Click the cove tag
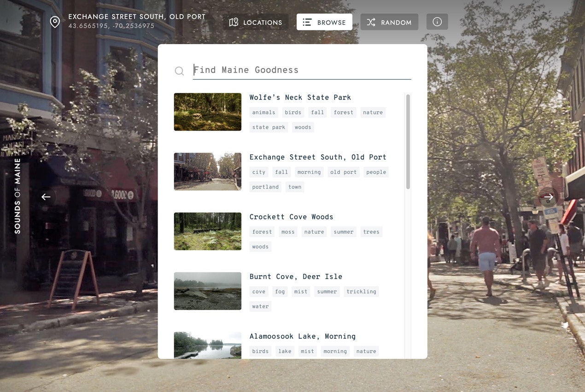585x392 pixels. pyautogui.click(x=259, y=292)
